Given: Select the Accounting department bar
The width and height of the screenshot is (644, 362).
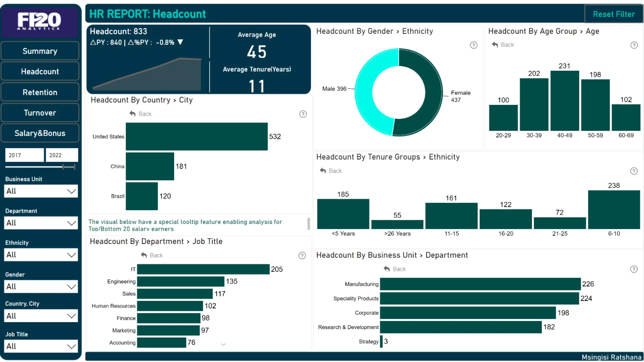Looking at the screenshot, I should pos(162,343).
